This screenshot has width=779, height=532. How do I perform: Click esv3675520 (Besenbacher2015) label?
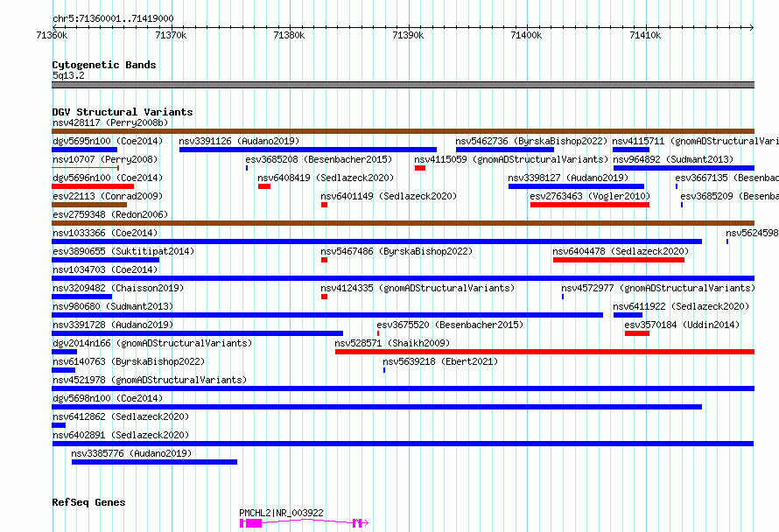click(450, 325)
